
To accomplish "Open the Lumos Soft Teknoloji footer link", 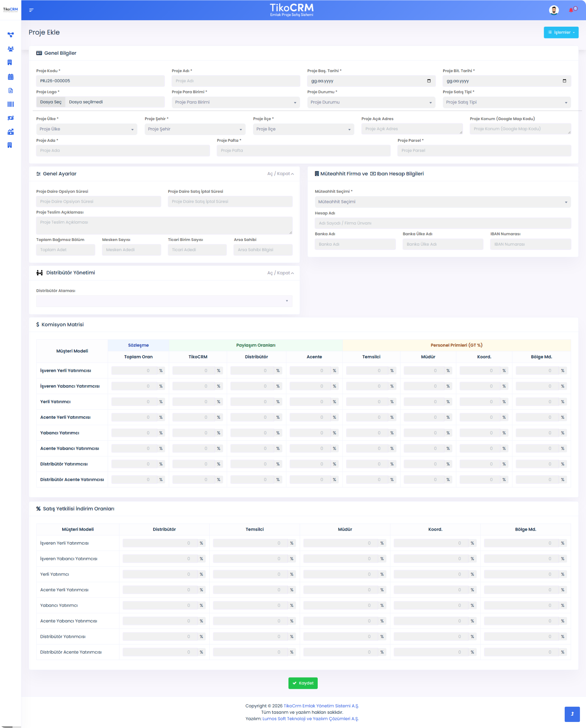I will [x=310, y=718].
